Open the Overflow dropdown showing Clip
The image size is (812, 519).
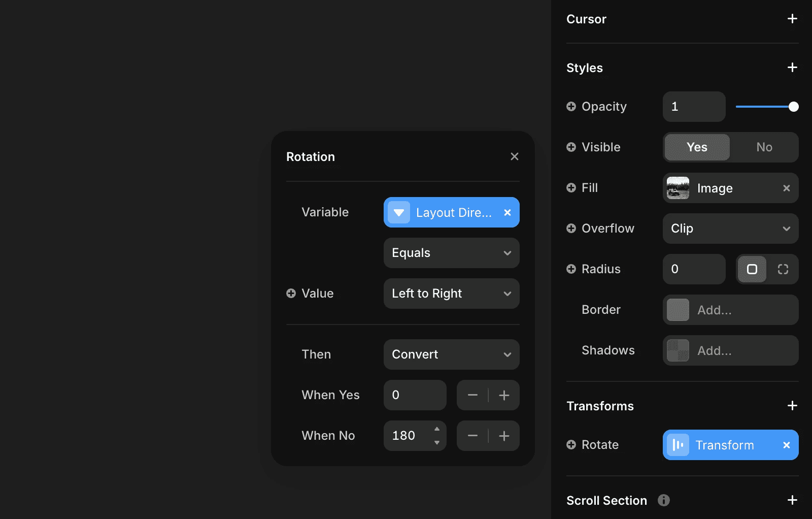730,229
